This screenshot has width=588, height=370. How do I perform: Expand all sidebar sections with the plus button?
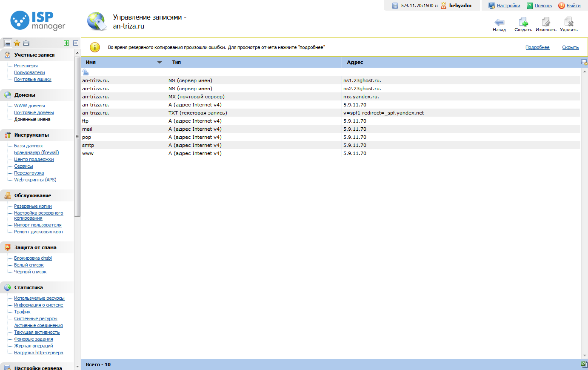(66, 43)
